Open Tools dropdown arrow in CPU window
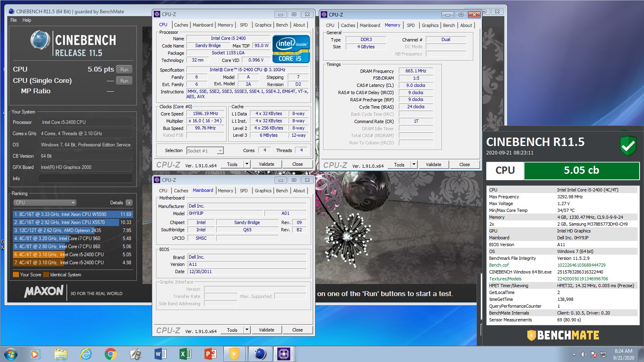Image resolution: width=644 pixels, height=362 pixels. (247, 164)
